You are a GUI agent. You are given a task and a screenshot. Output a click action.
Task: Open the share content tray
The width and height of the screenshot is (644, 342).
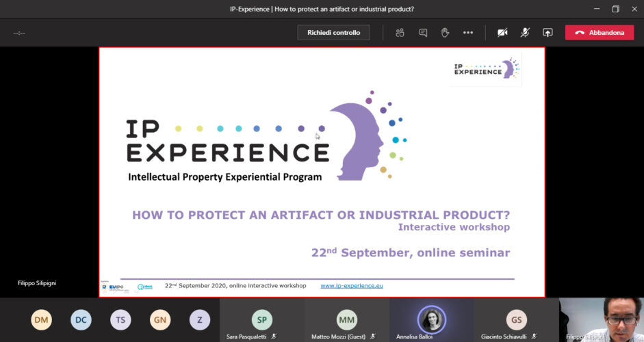tap(548, 32)
